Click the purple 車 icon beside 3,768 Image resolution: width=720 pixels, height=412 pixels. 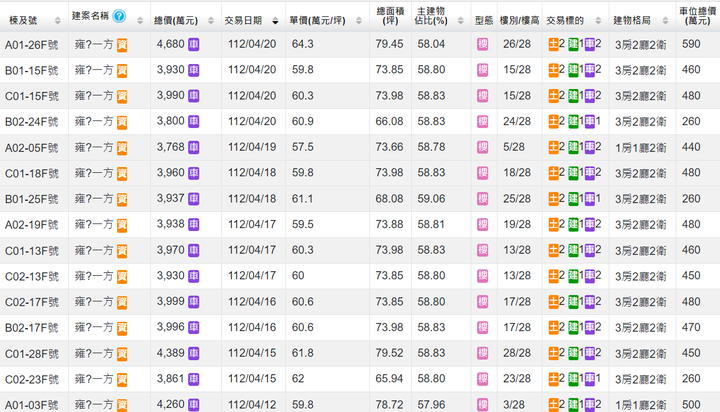tap(194, 147)
